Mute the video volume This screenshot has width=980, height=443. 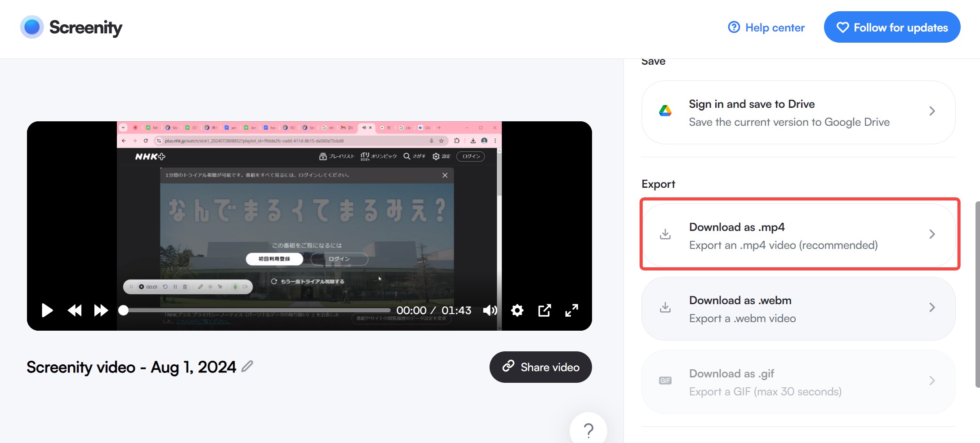click(490, 310)
